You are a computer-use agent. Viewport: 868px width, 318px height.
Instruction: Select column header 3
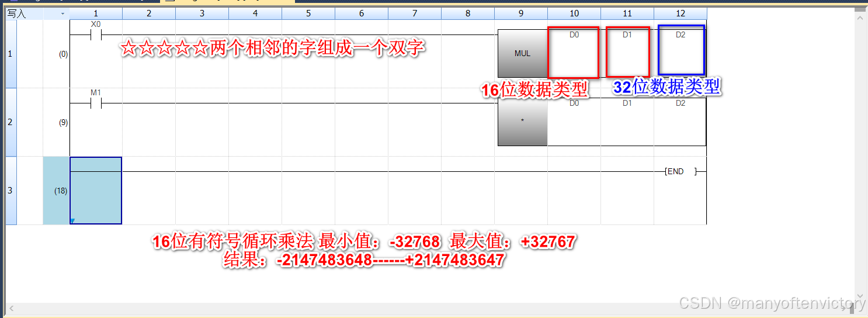point(202,13)
